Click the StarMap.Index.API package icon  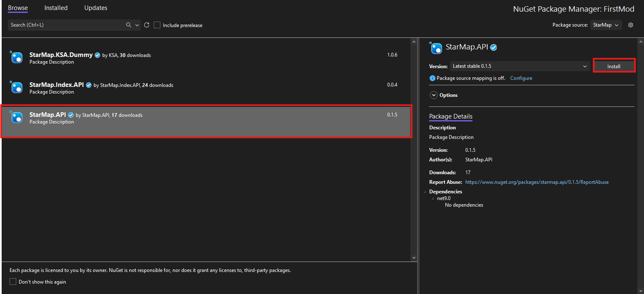[x=17, y=87]
